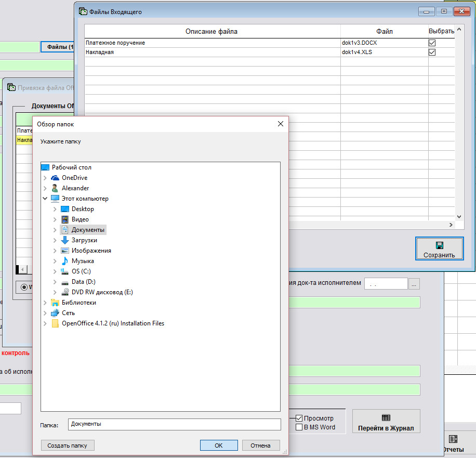Click the floppy disk icon on Сохранить
The image size is (476, 458).
tap(439, 245)
